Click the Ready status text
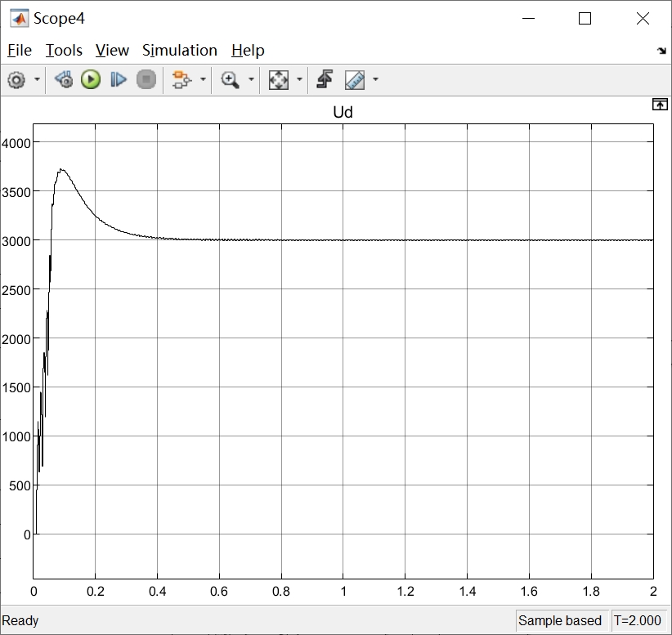 pos(20,620)
